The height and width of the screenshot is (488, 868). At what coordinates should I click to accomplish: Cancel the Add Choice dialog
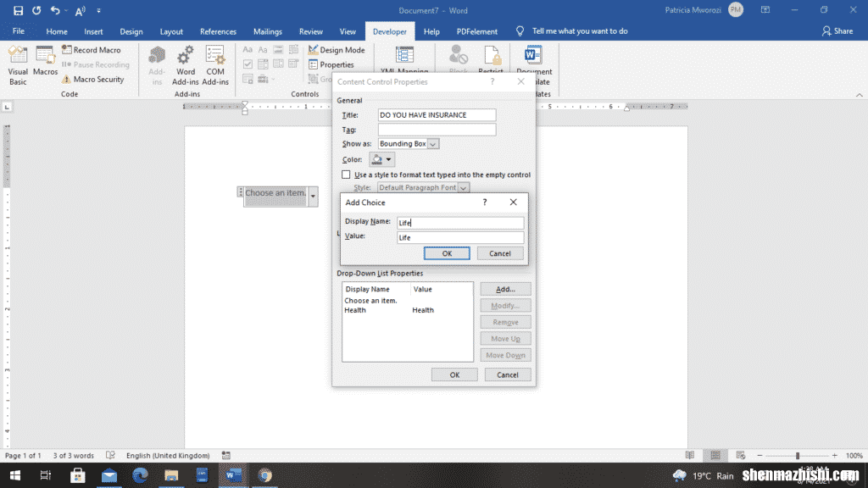click(500, 253)
